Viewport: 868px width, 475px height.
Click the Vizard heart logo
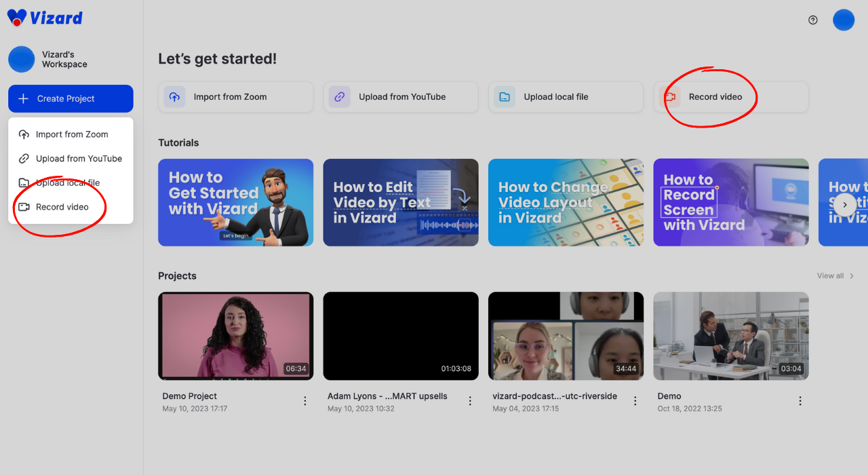(16, 17)
